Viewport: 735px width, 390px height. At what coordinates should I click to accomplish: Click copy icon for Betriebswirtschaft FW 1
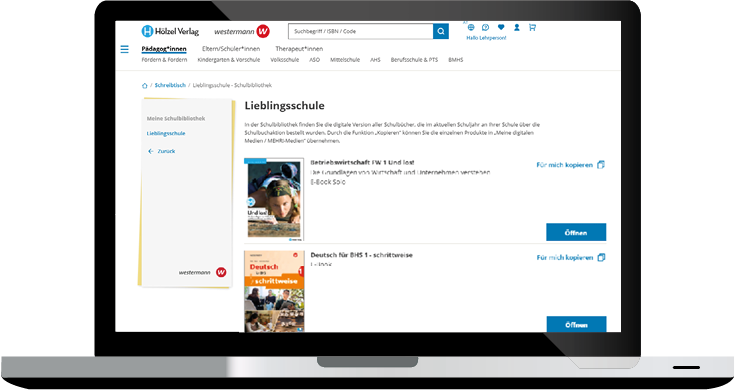(x=601, y=165)
